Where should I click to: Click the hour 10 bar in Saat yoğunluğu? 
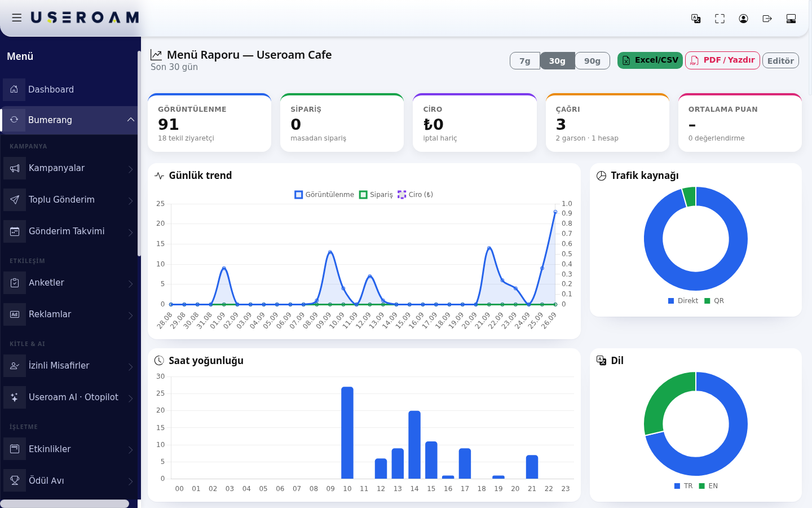click(x=347, y=433)
